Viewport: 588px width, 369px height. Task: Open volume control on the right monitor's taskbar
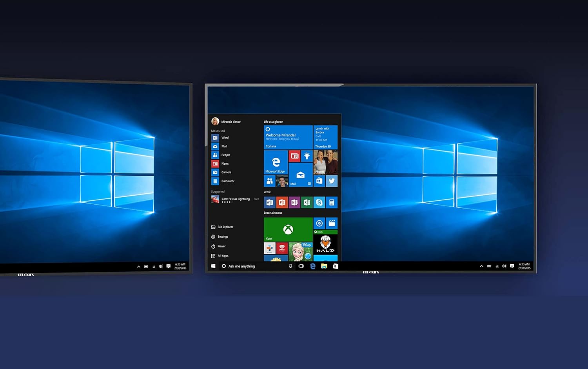504,266
